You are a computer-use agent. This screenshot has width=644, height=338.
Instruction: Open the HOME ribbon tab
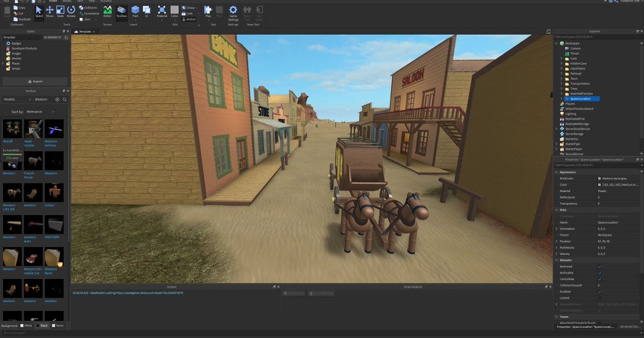(x=53, y=2)
